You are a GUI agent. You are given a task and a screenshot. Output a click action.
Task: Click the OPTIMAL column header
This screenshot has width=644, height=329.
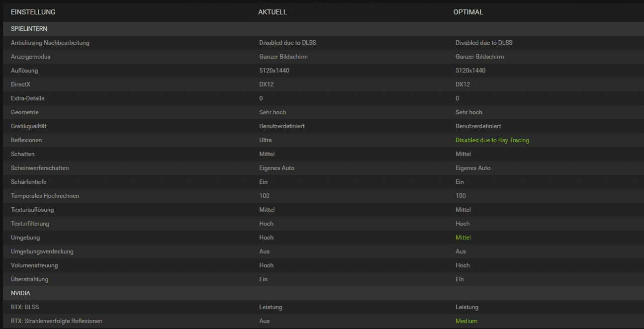[x=468, y=12]
